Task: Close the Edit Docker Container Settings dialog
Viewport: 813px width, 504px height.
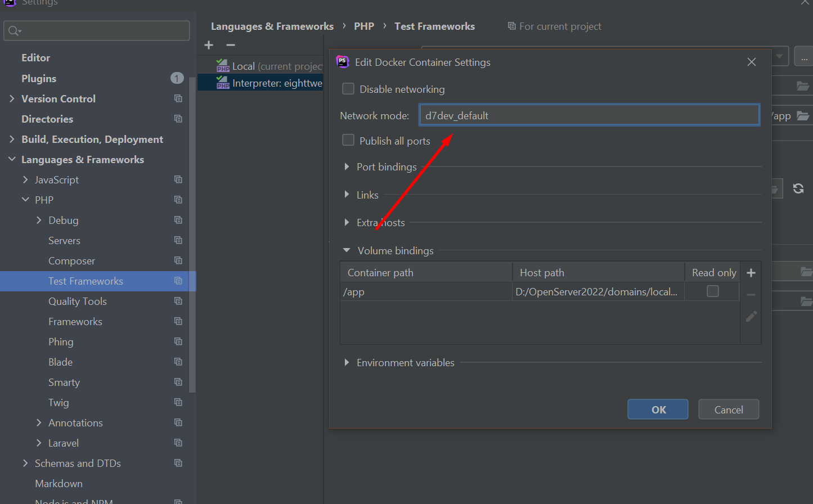Action: [752, 62]
